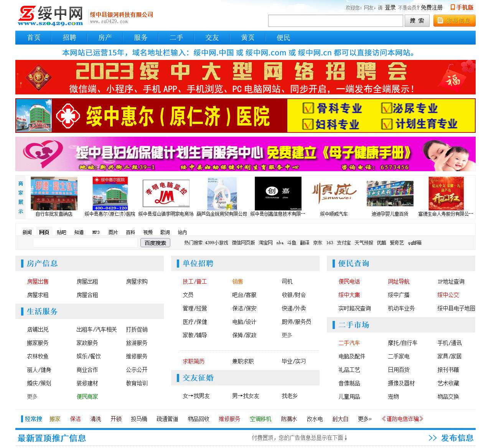This screenshot has height=448, width=491.
Task: Open the 房屋出售 listing link
Action: [x=38, y=281]
